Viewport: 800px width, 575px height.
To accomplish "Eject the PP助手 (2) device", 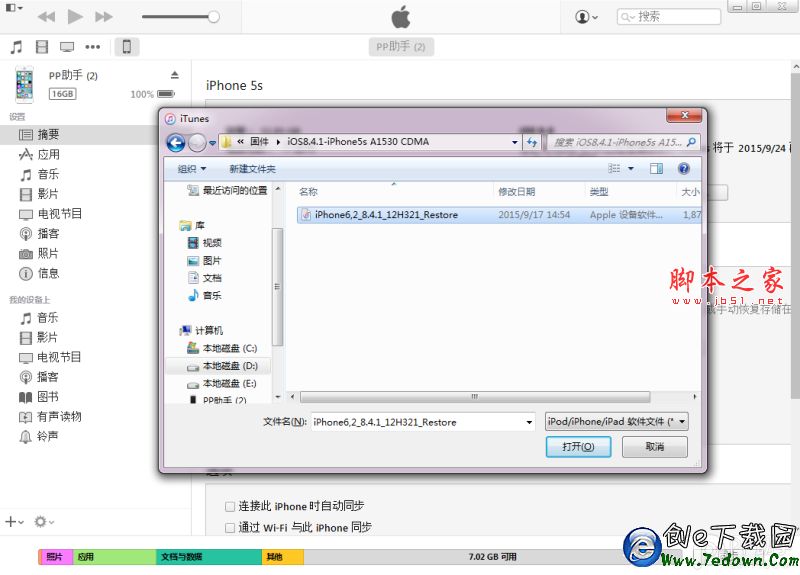I will click(x=174, y=75).
